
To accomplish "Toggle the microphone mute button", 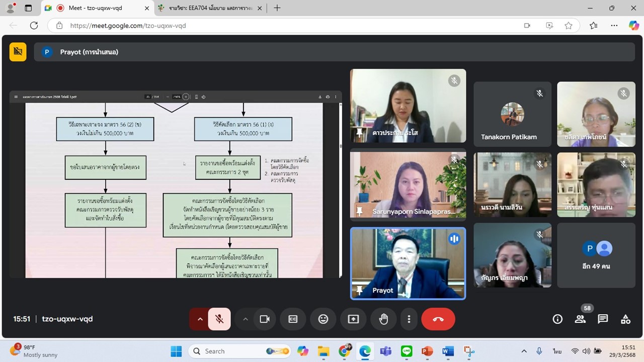I will click(219, 319).
